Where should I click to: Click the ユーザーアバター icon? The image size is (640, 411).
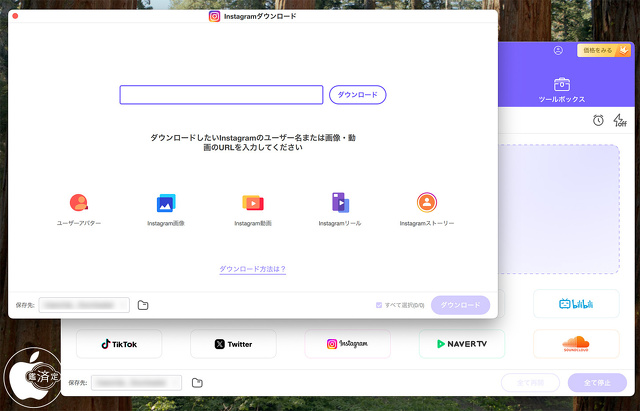click(x=79, y=203)
